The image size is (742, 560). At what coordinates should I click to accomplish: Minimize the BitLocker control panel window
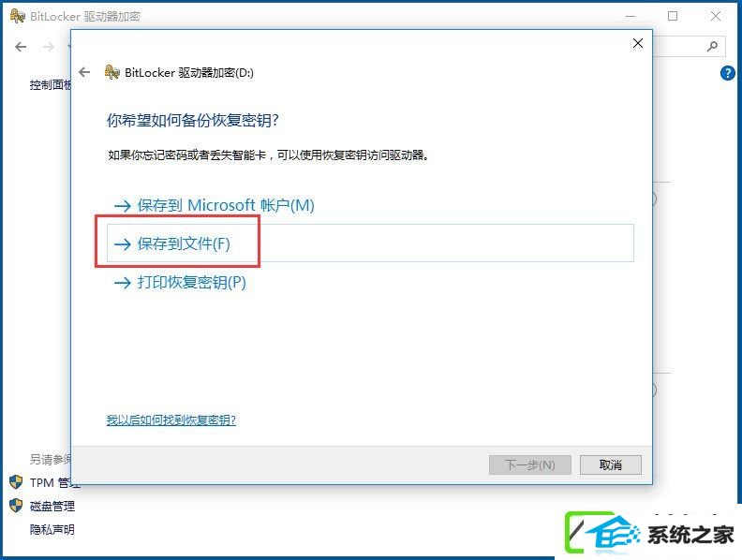click(x=631, y=16)
